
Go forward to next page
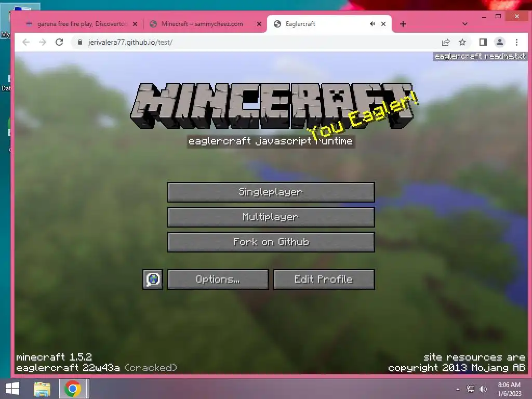pyautogui.click(x=43, y=42)
